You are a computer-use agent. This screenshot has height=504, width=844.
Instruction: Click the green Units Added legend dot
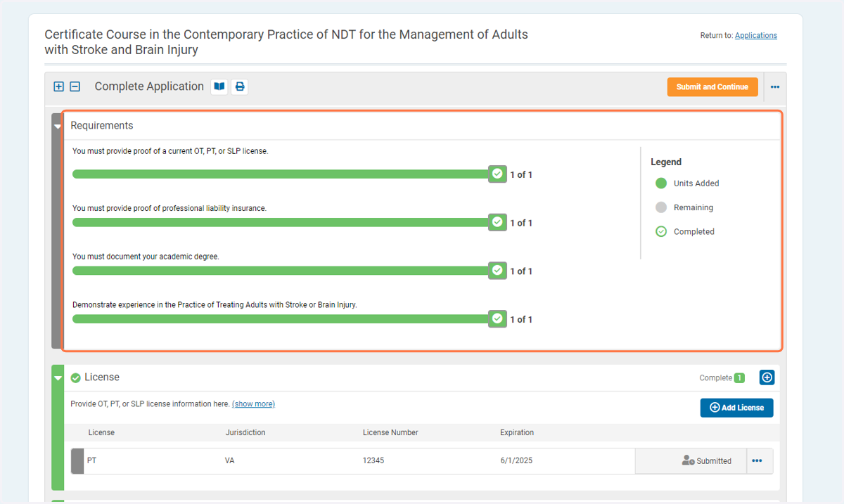[661, 183]
